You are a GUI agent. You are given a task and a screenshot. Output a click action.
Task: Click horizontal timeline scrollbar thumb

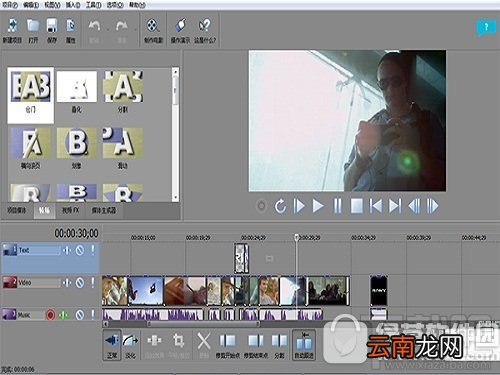point(203,323)
